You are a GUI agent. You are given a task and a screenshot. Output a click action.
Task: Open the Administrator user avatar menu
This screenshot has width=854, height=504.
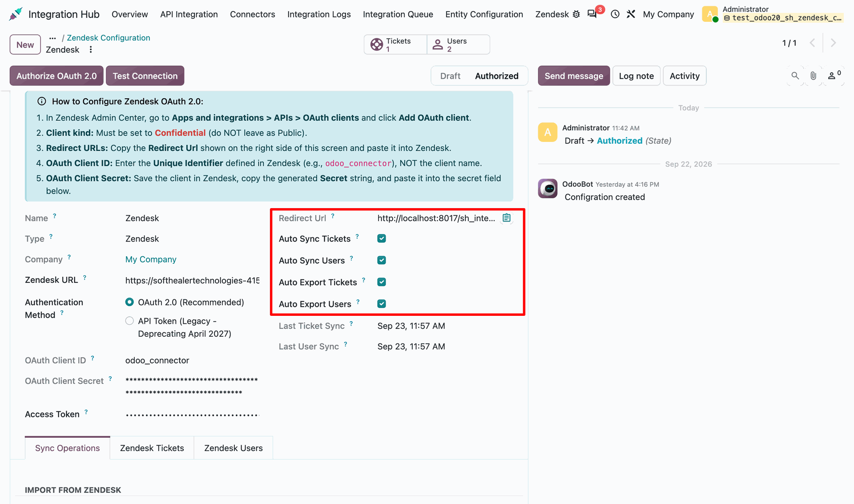tap(710, 14)
